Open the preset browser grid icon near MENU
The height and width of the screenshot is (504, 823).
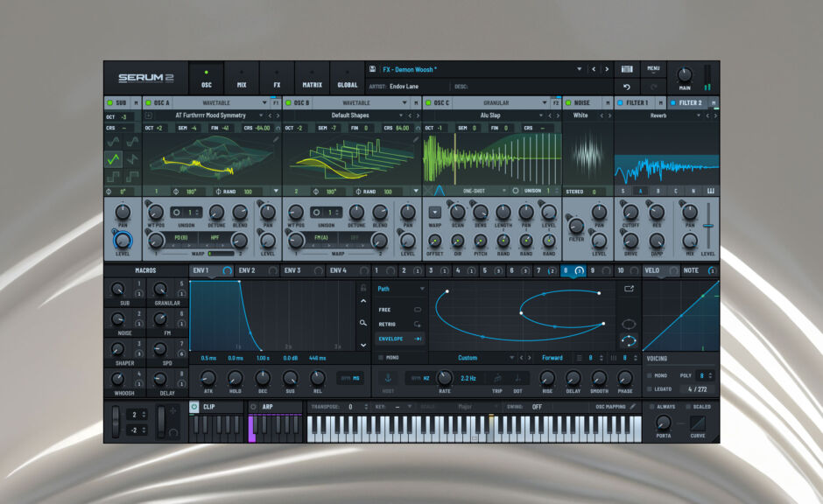(627, 69)
